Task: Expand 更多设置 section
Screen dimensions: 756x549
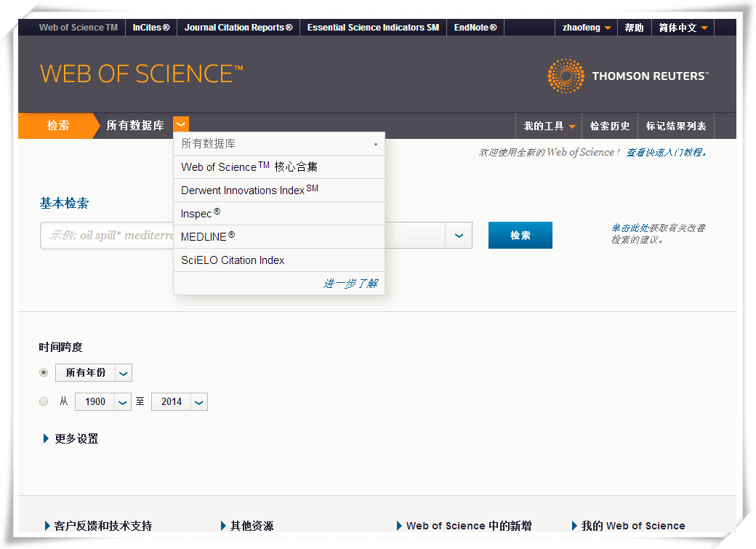Action: (x=71, y=438)
